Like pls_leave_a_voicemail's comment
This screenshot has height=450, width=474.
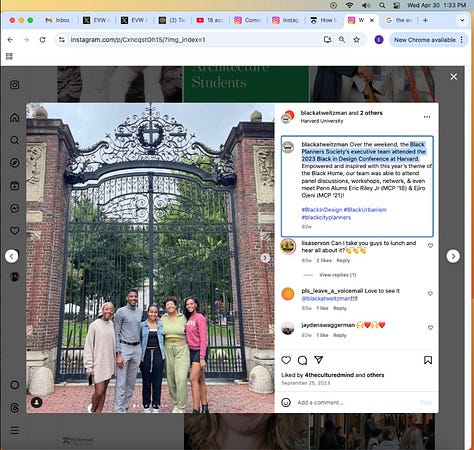[430, 294]
